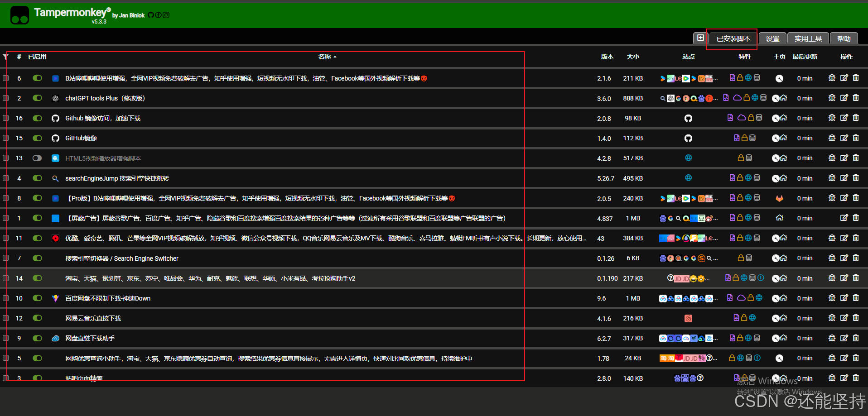Sort by # column header

tap(19, 57)
